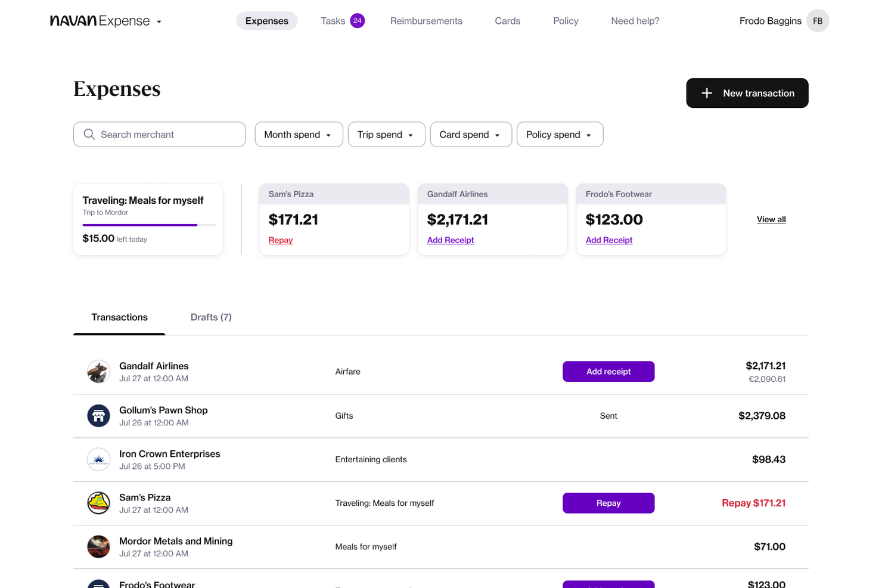
Task: Click the Entertaining clients category text
Action: (x=371, y=459)
